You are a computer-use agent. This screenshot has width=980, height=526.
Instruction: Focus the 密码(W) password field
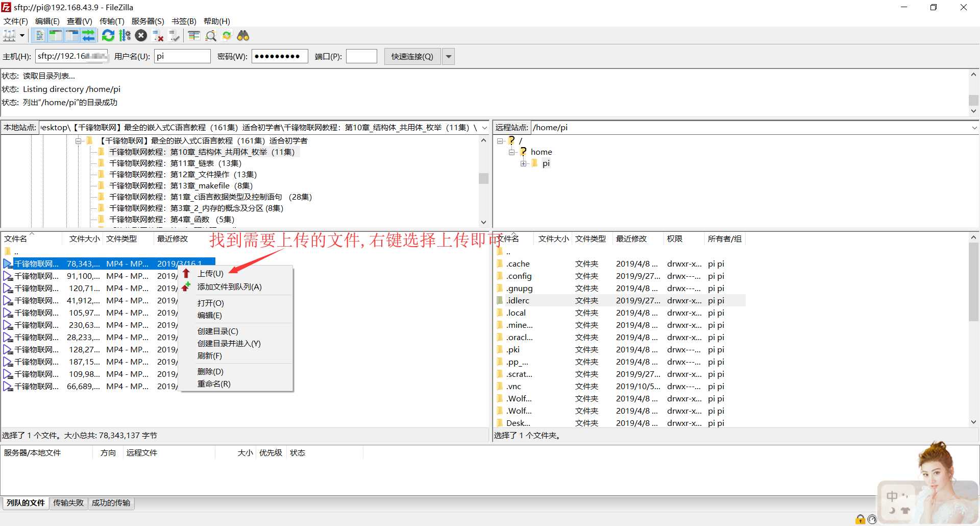click(280, 56)
